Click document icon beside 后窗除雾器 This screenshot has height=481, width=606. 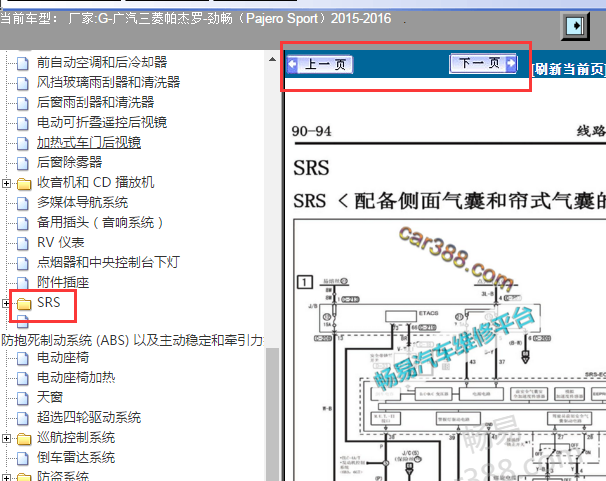[x=23, y=163]
